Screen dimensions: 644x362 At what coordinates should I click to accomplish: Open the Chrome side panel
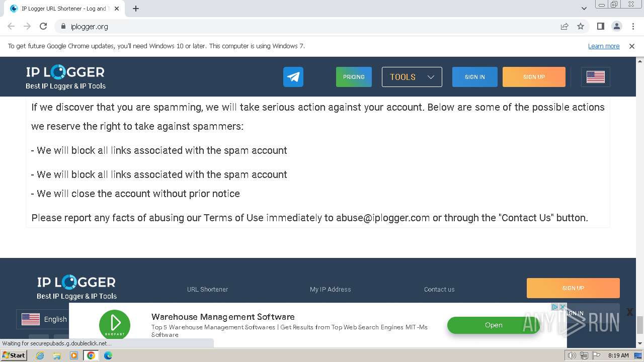click(600, 26)
